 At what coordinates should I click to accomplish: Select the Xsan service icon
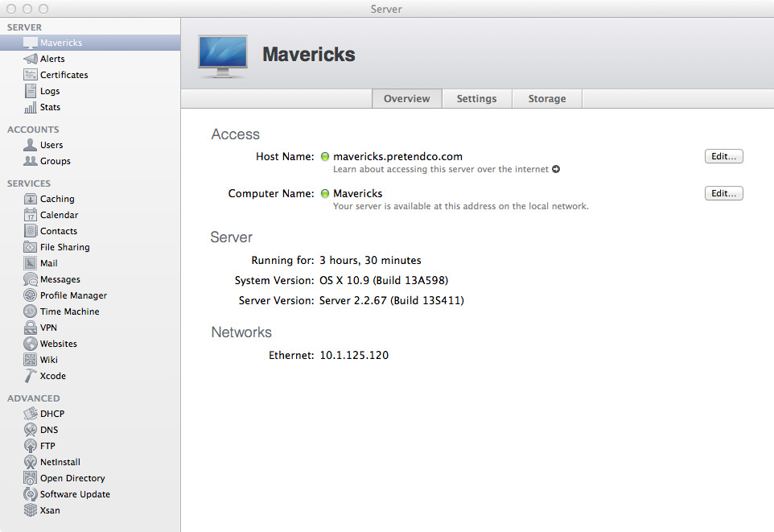click(x=30, y=510)
